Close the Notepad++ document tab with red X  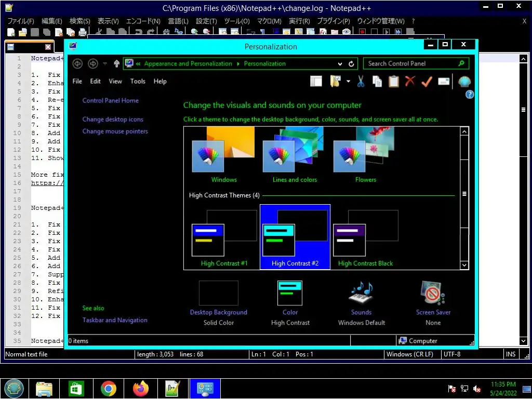[x=48, y=47]
